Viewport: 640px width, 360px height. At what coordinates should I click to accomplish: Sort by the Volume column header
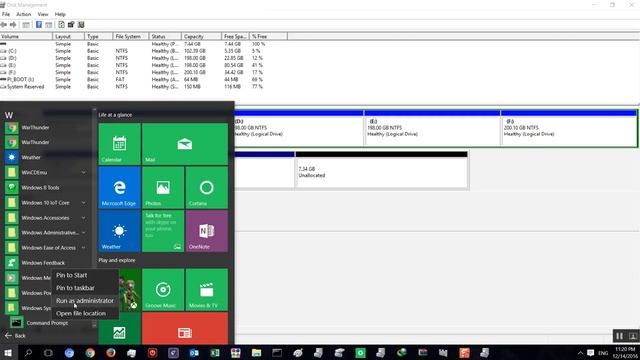26,36
